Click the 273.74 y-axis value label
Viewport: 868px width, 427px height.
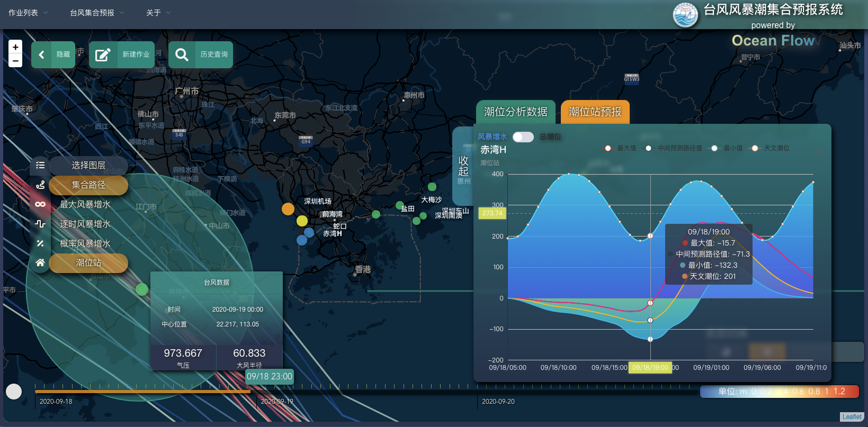493,213
